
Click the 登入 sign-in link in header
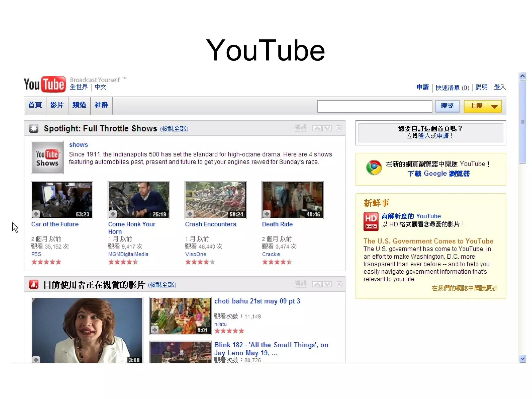click(500, 87)
